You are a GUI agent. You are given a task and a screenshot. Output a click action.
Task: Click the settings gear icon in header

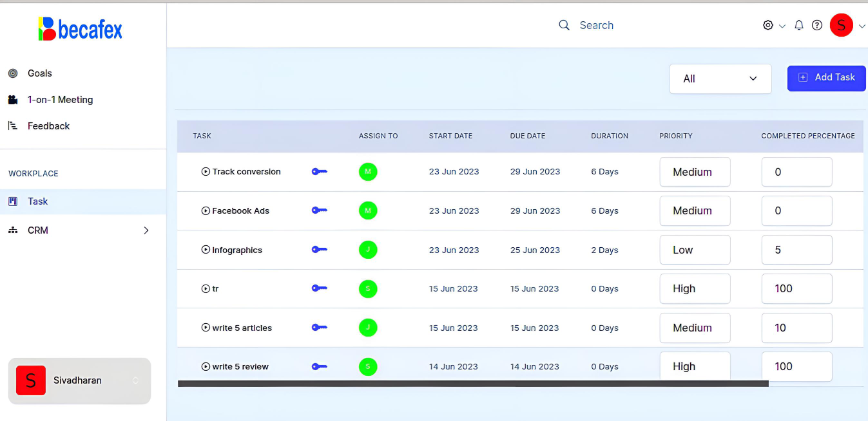coord(767,25)
